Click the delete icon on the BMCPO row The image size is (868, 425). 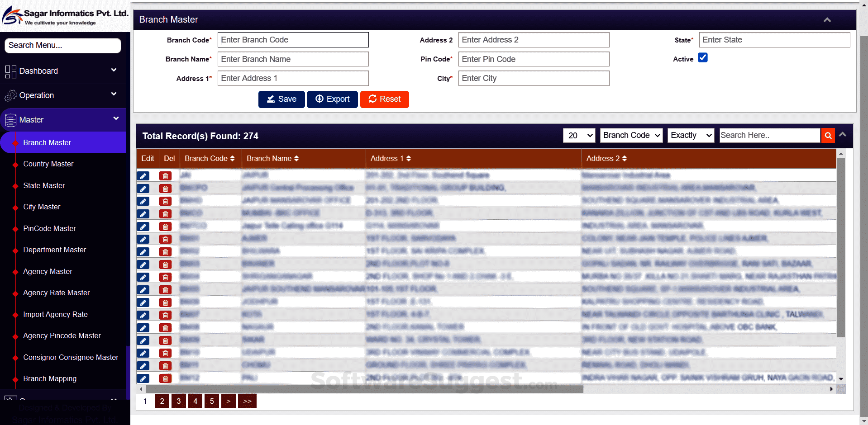pyautogui.click(x=165, y=189)
